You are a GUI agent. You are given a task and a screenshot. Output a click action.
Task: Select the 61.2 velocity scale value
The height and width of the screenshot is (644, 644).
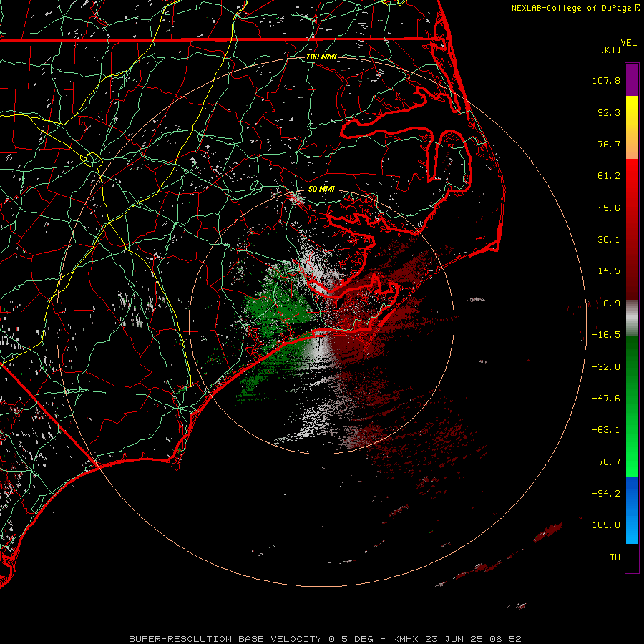609,176
